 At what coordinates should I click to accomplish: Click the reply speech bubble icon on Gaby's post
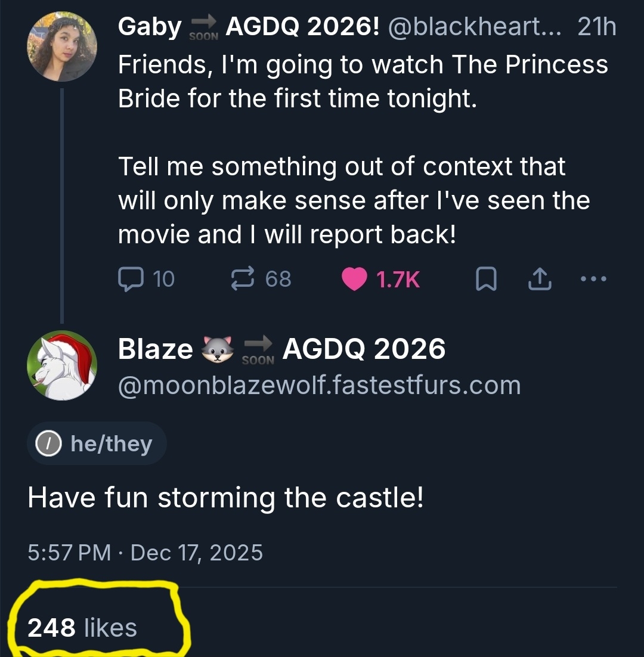[x=129, y=278]
